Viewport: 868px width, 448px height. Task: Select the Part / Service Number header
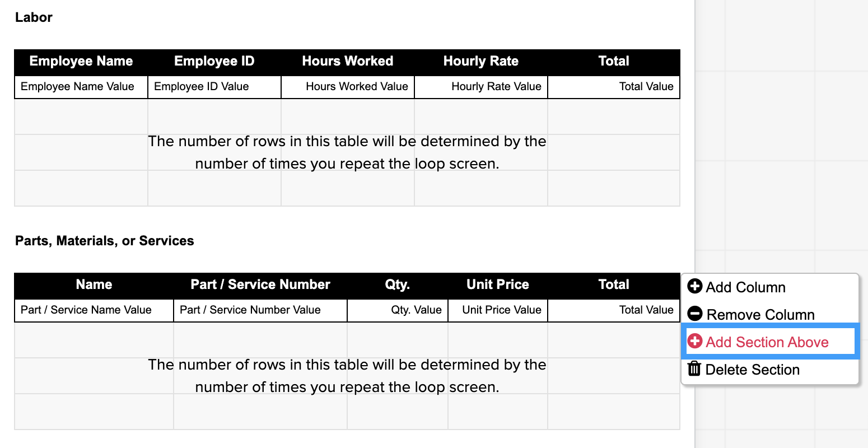point(260,285)
